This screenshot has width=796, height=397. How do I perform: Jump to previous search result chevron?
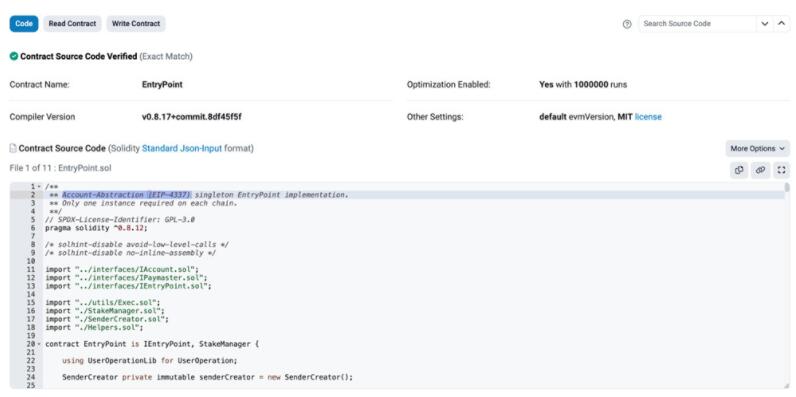click(x=782, y=23)
